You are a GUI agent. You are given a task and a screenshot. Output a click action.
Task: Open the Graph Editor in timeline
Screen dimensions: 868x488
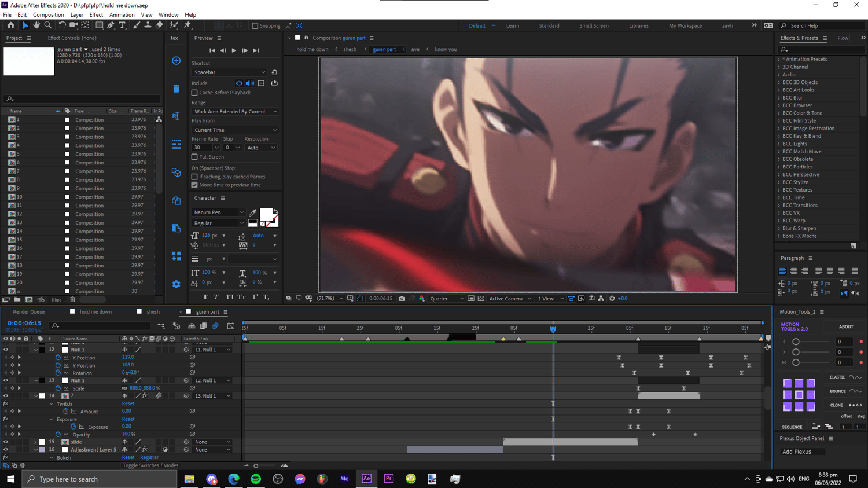pos(230,326)
